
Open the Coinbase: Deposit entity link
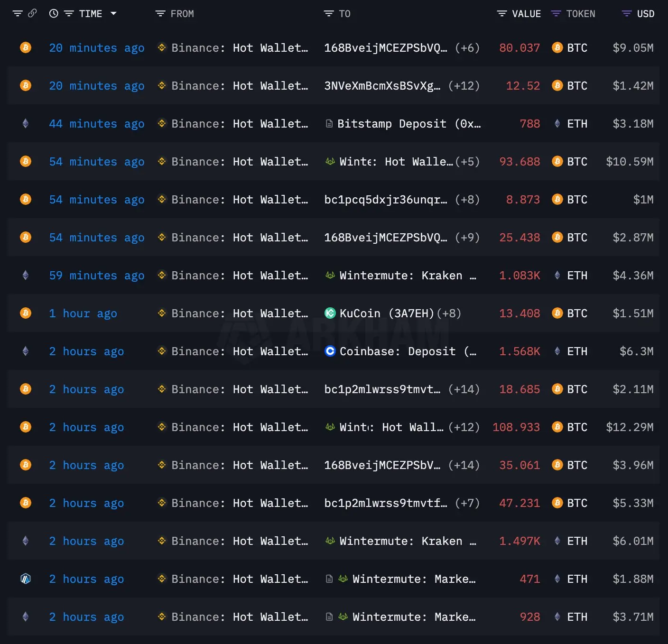click(x=408, y=351)
